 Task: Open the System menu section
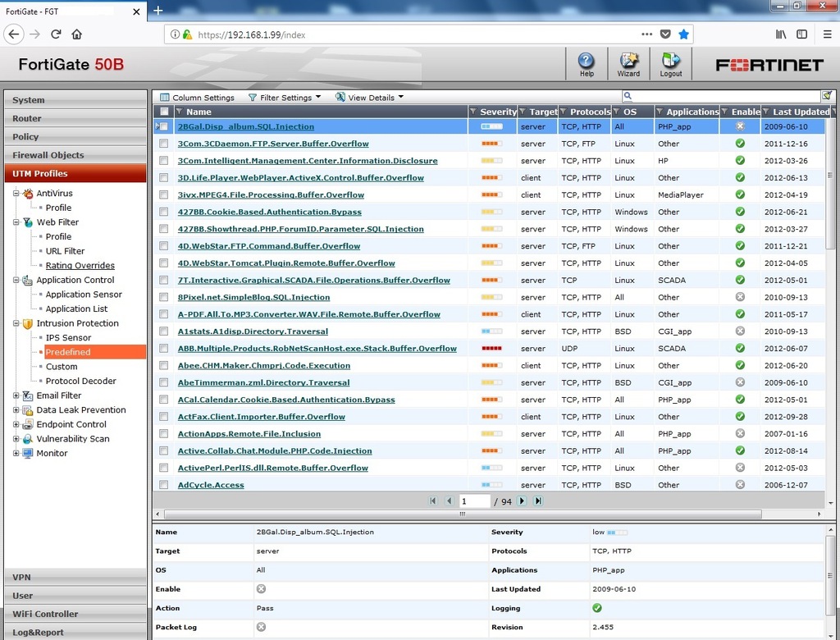[x=75, y=100]
